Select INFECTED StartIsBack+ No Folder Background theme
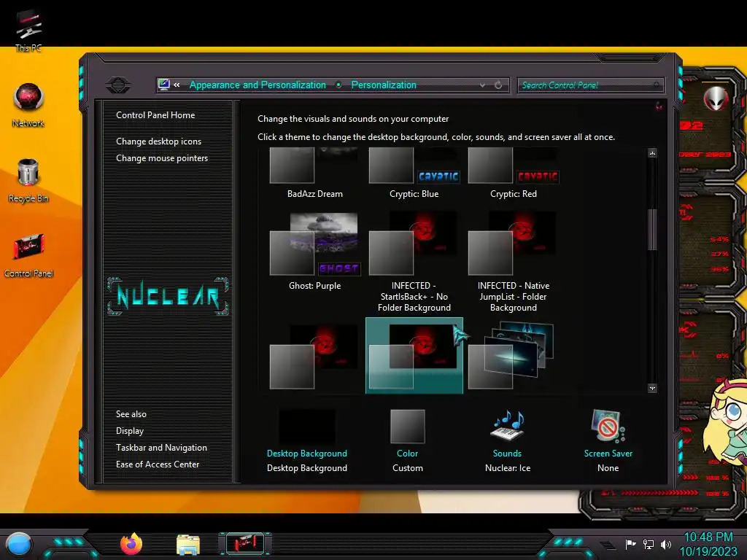 [x=414, y=262]
